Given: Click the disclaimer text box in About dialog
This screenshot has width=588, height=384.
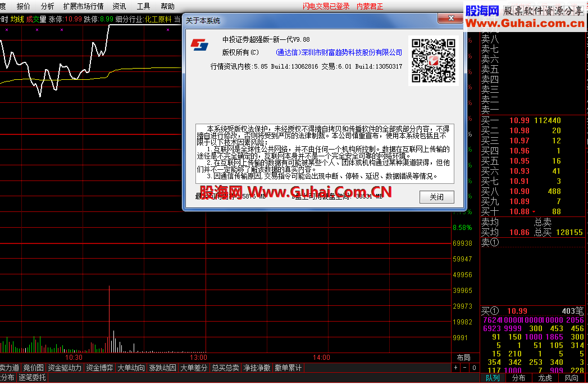Looking at the screenshot, I should [x=325, y=153].
